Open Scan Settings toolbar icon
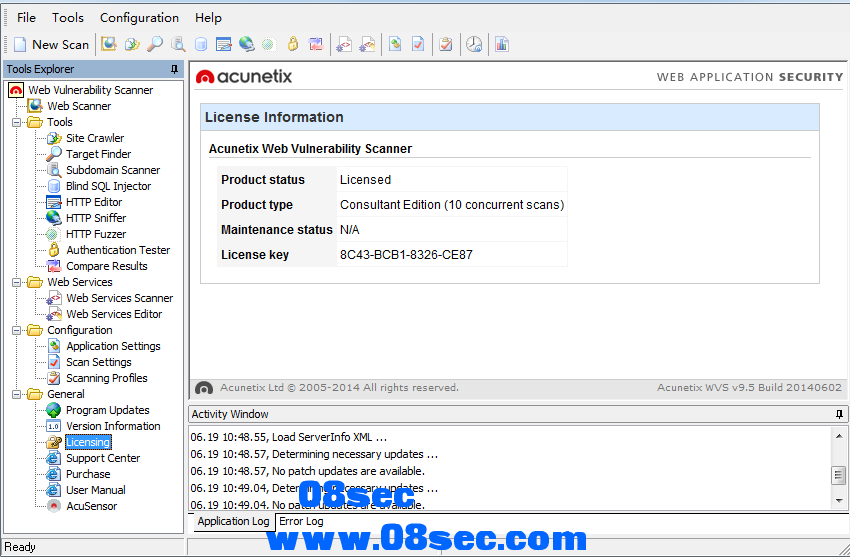Screen dimensions: 850x557 (418, 44)
